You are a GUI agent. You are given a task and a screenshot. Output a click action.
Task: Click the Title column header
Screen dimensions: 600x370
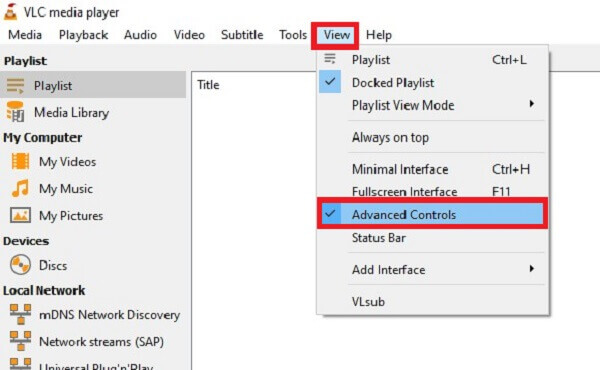coord(209,85)
